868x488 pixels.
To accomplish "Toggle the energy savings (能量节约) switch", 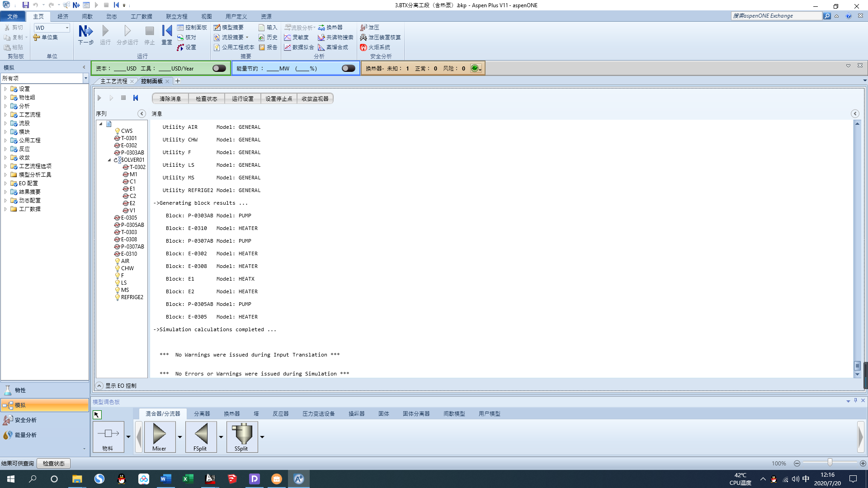I will pos(348,68).
